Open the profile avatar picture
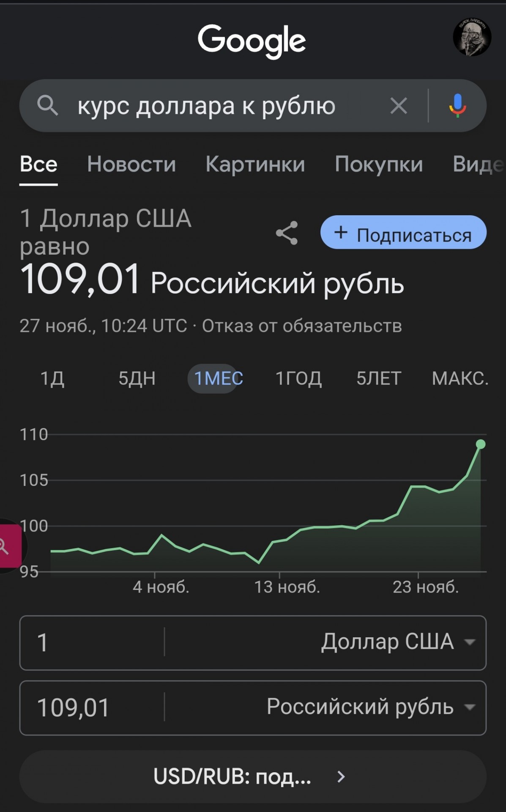This screenshot has height=812, width=506. 472,37
